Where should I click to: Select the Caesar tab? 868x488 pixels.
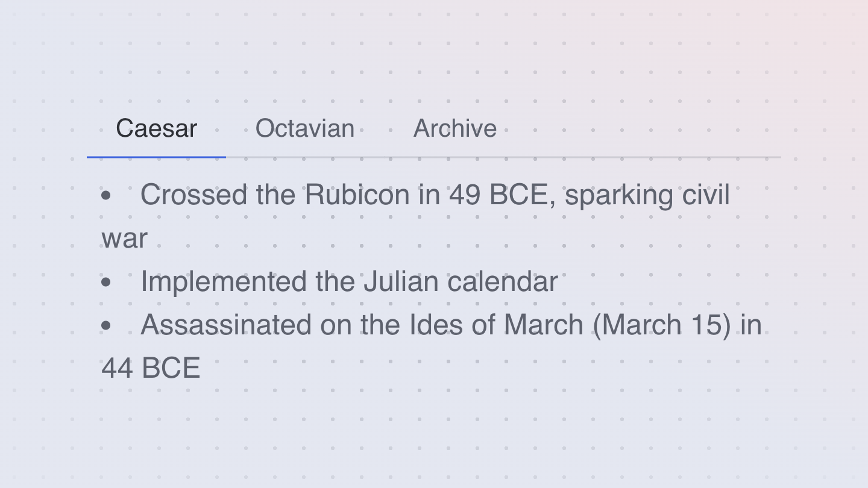pos(157,128)
